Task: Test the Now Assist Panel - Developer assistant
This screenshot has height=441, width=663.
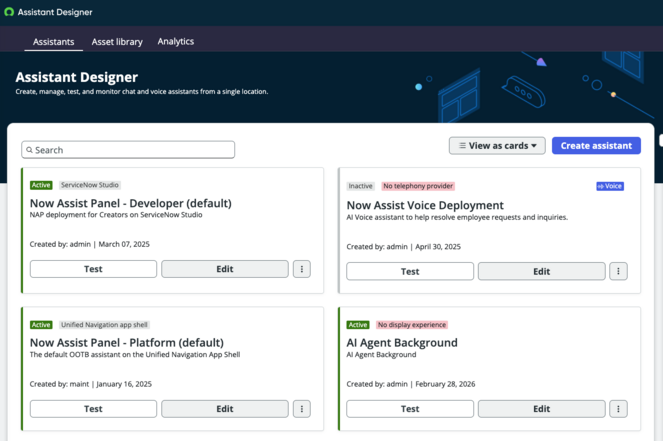Action: point(93,269)
